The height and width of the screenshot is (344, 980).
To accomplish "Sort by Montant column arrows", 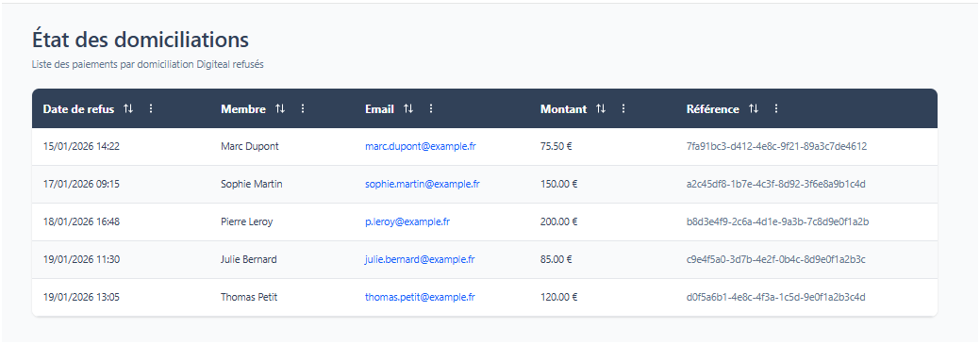I will 601,108.
